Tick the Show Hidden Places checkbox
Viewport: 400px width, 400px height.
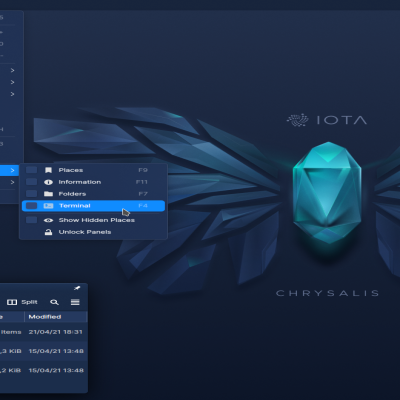click(x=32, y=220)
